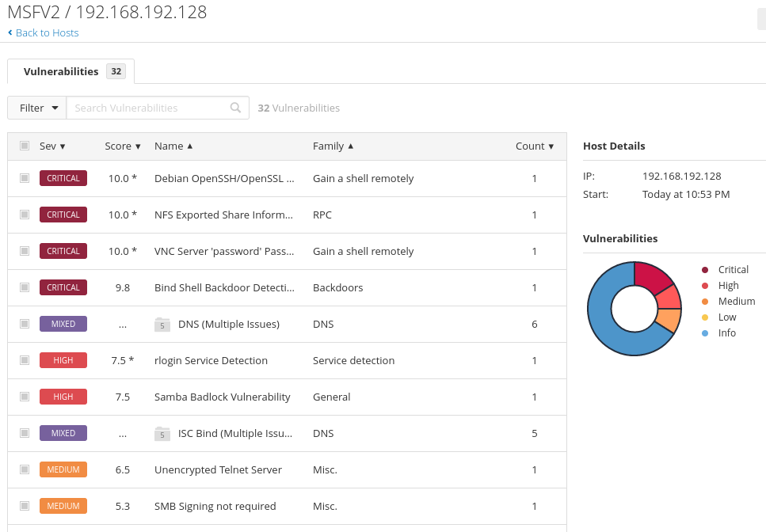Click the HIGH badge for rlogin Service Detection
The image size is (766, 532).
[63, 360]
